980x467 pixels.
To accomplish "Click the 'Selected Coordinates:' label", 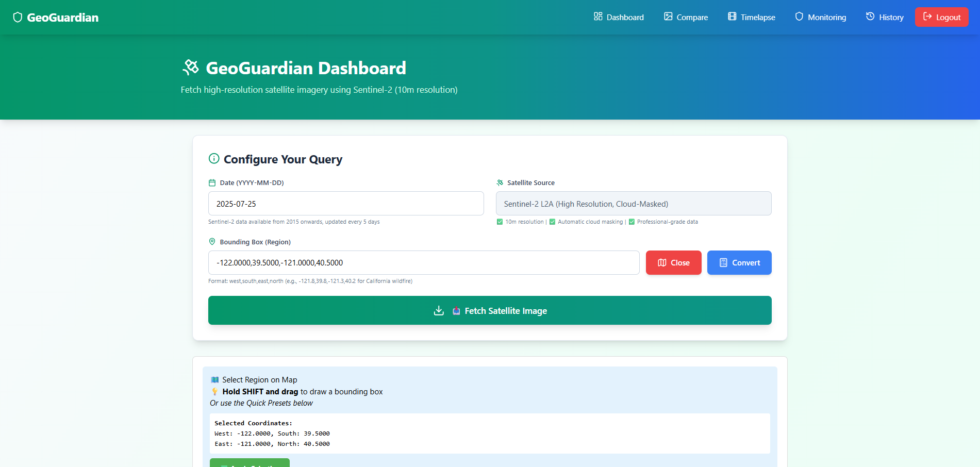I will 253,423.
